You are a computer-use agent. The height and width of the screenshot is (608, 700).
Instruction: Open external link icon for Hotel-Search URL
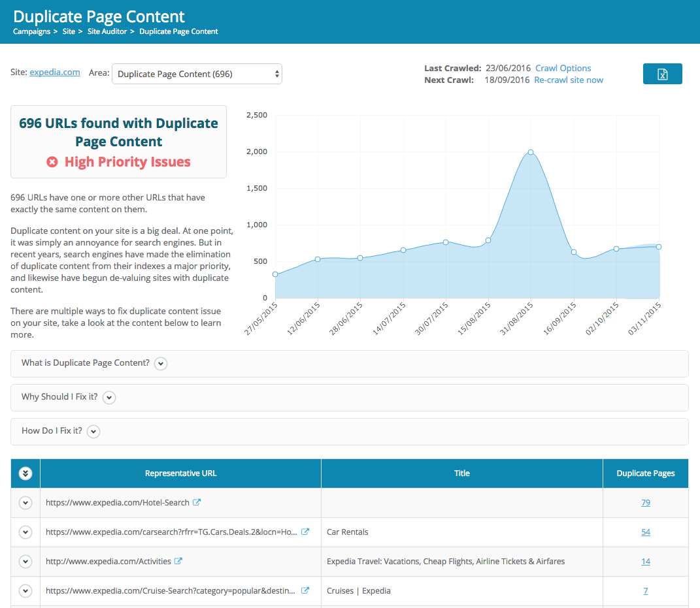tap(197, 502)
